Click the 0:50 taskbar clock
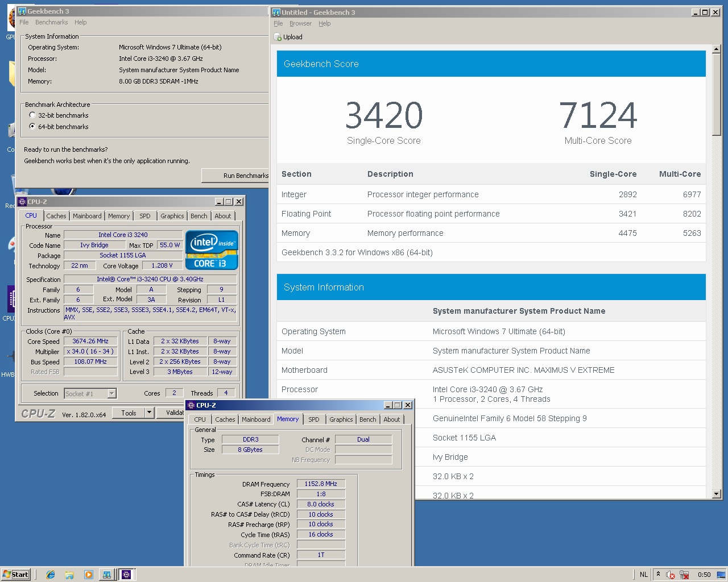The image size is (728, 582). tap(704, 575)
